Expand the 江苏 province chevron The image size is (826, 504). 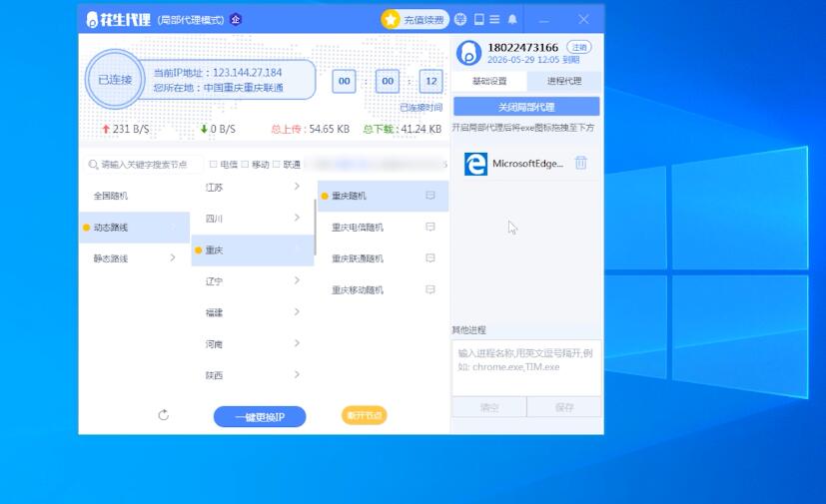pos(297,186)
